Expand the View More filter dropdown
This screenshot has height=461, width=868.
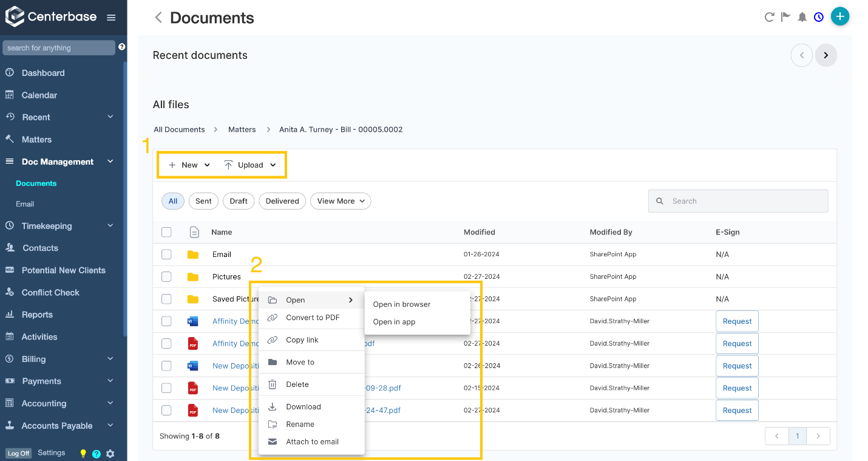(340, 201)
